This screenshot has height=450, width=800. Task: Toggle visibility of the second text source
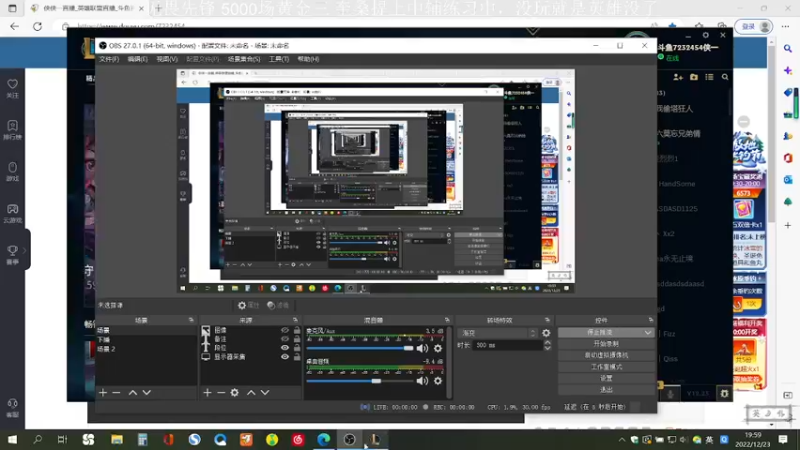(285, 339)
